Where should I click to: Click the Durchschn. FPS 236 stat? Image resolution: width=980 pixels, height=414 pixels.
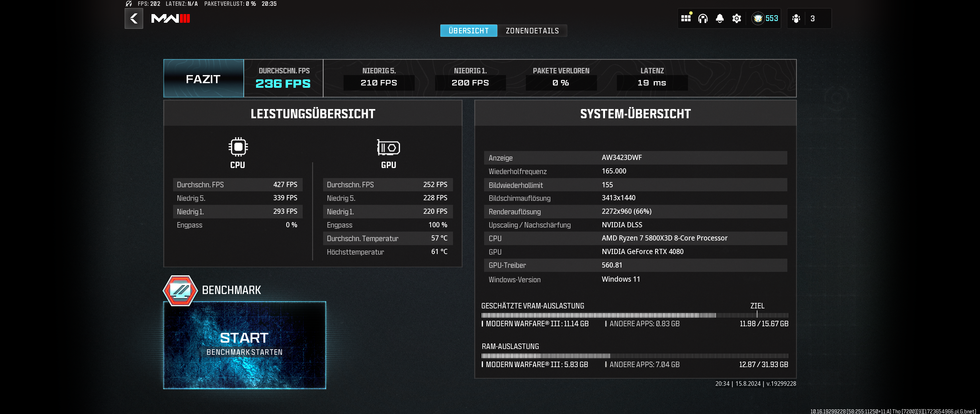tap(283, 78)
